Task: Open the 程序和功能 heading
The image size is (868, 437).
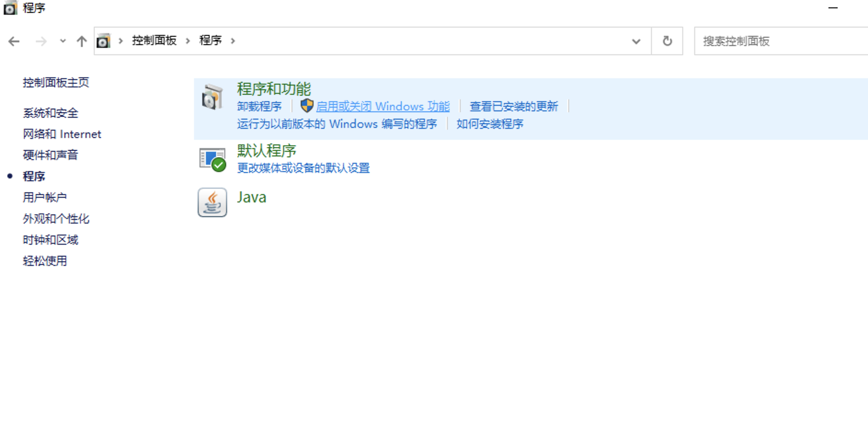Action: pyautogui.click(x=274, y=89)
